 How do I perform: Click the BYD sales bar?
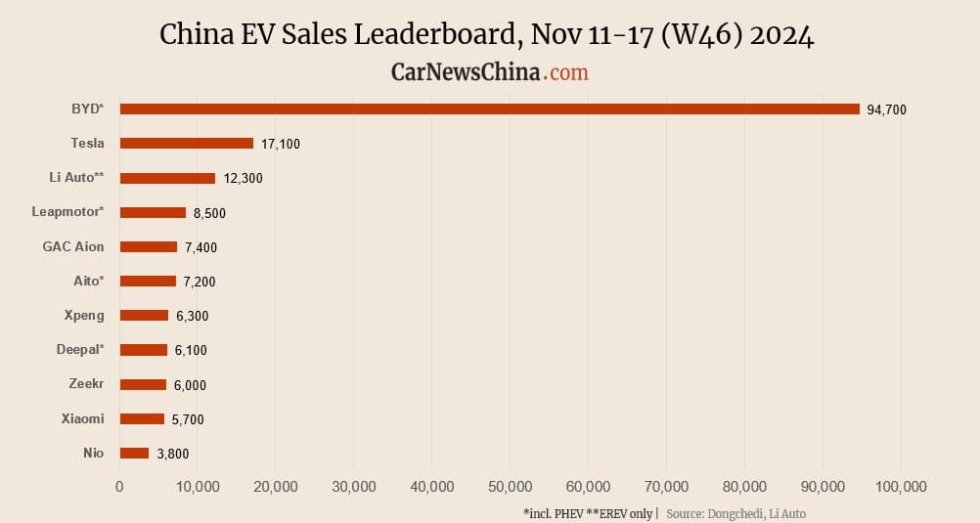point(489,109)
